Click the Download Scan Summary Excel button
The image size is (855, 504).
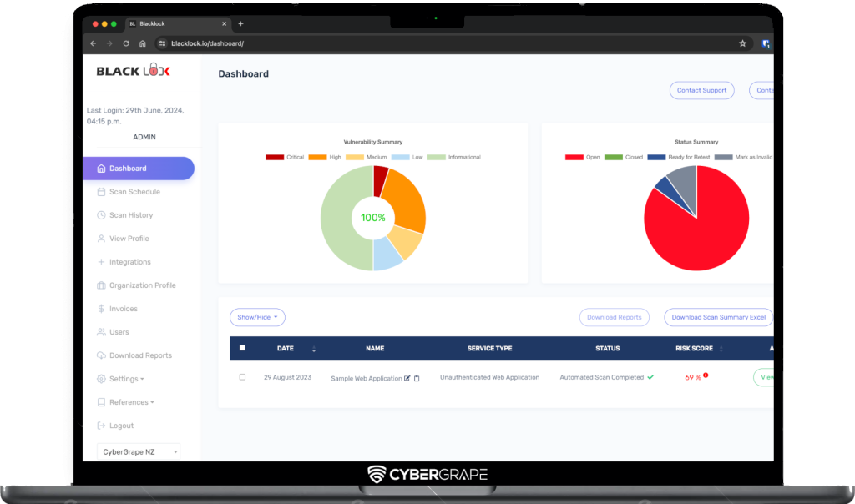pyautogui.click(x=718, y=317)
